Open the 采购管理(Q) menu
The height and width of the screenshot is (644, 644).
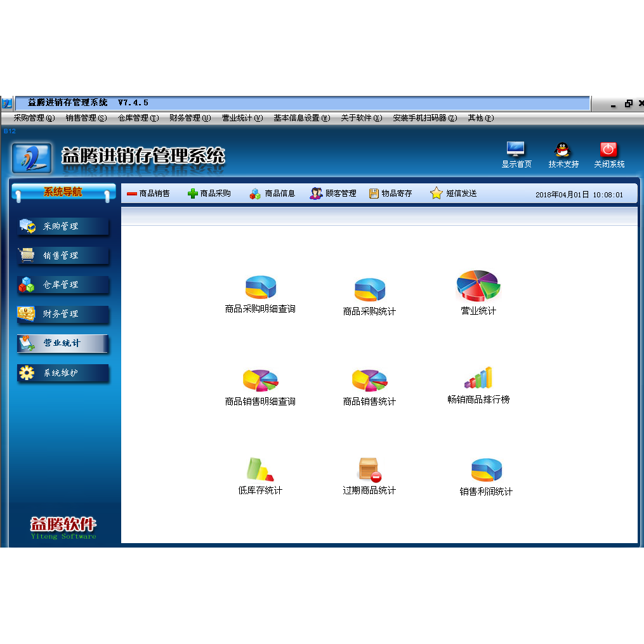coord(34,118)
